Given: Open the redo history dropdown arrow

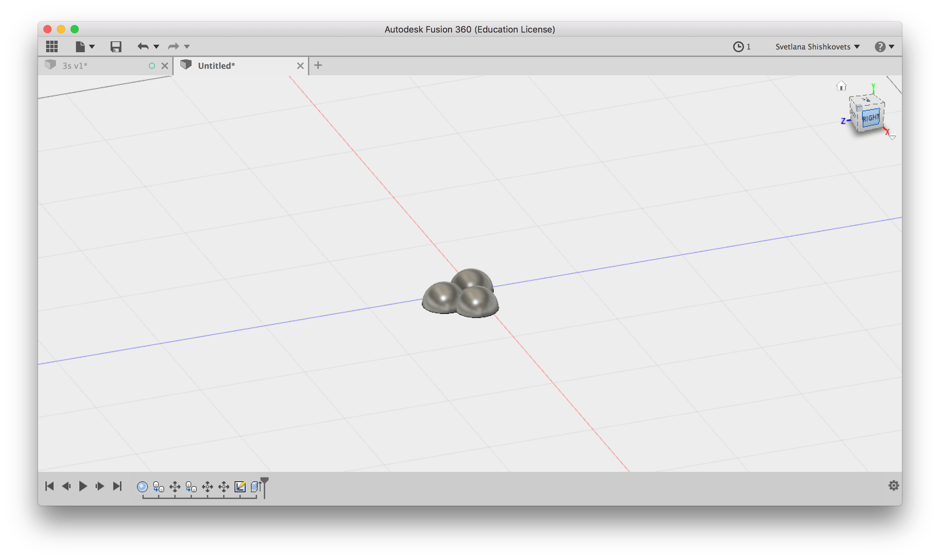Looking at the screenshot, I should pyautogui.click(x=187, y=47).
